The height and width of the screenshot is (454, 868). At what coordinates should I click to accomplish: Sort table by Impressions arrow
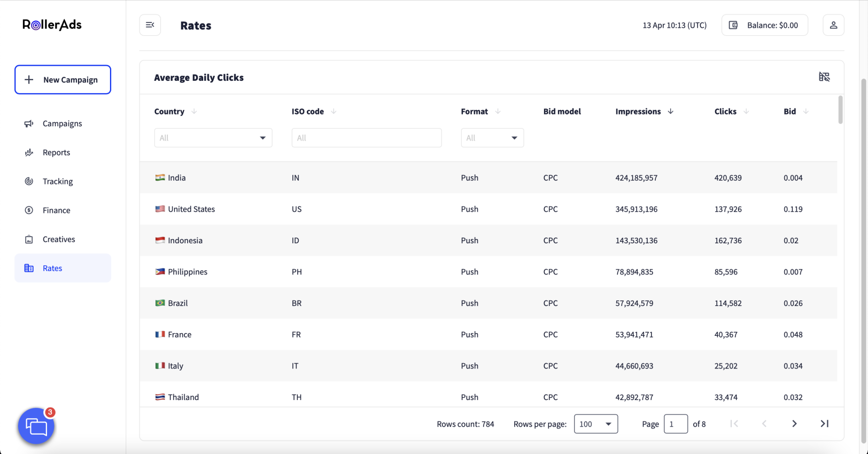point(670,111)
